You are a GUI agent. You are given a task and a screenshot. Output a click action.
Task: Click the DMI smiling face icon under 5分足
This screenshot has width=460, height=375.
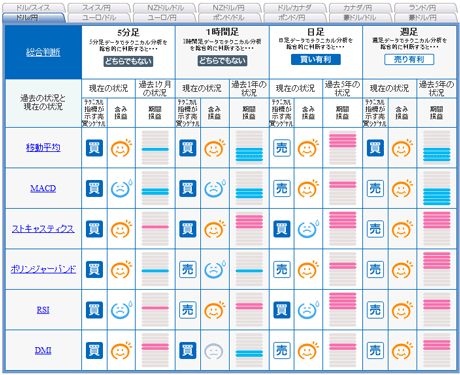[121, 351]
